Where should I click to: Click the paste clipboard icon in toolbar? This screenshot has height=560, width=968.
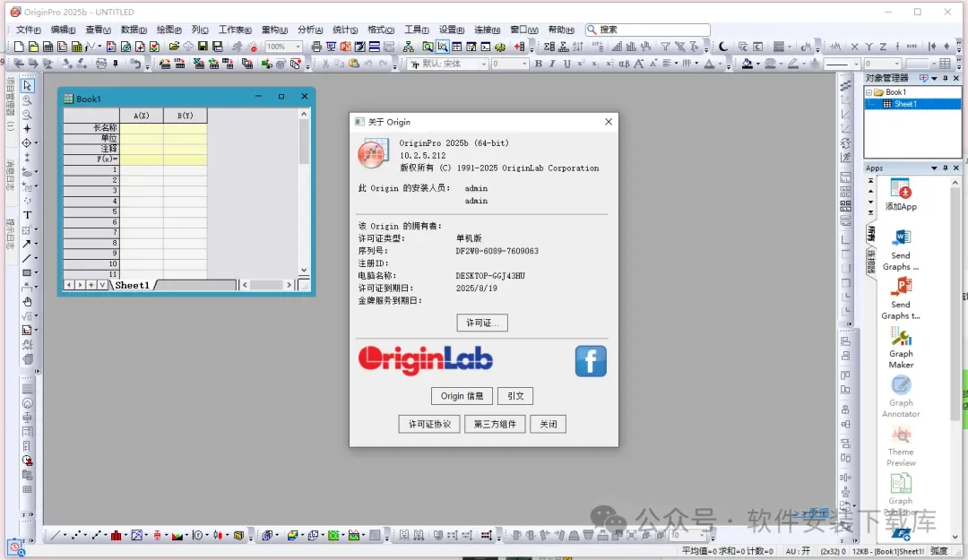[x=354, y=64]
